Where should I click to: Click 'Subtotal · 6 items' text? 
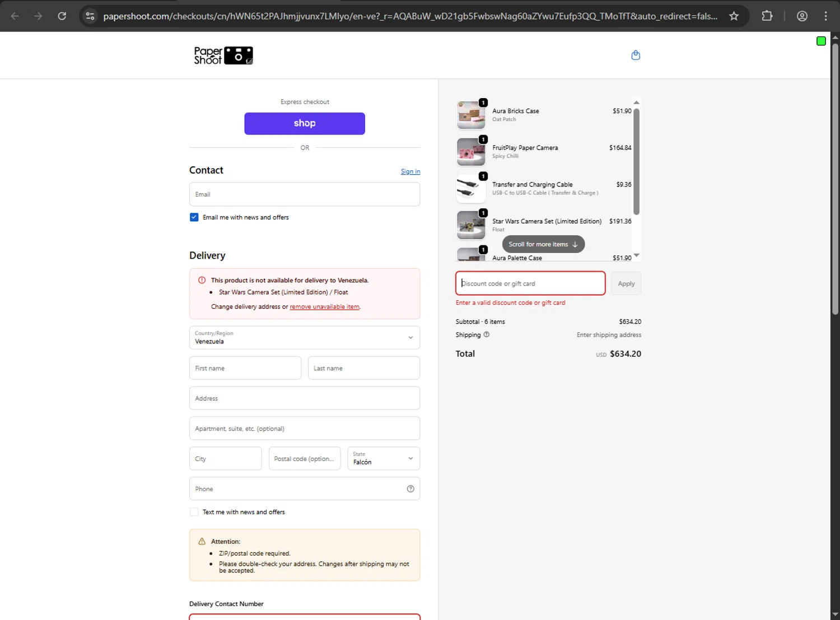480,321
